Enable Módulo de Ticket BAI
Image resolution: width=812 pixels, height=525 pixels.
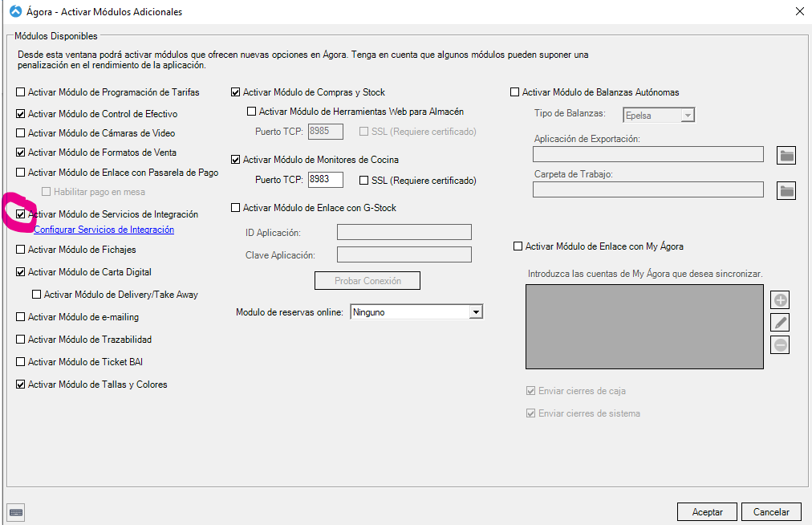coord(21,362)
